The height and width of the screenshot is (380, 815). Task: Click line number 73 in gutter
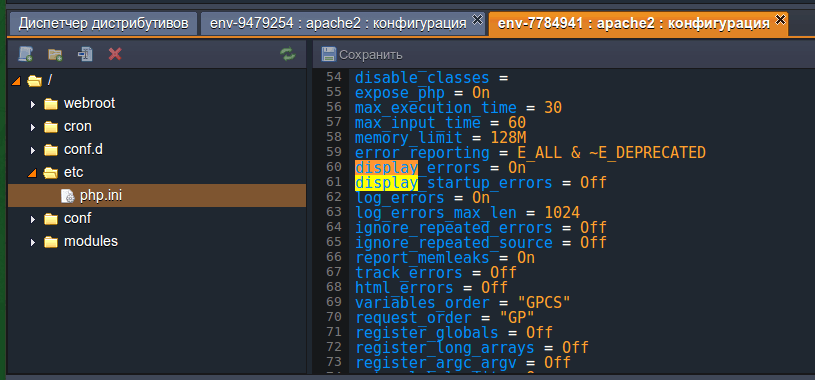[x=334, y=362]
